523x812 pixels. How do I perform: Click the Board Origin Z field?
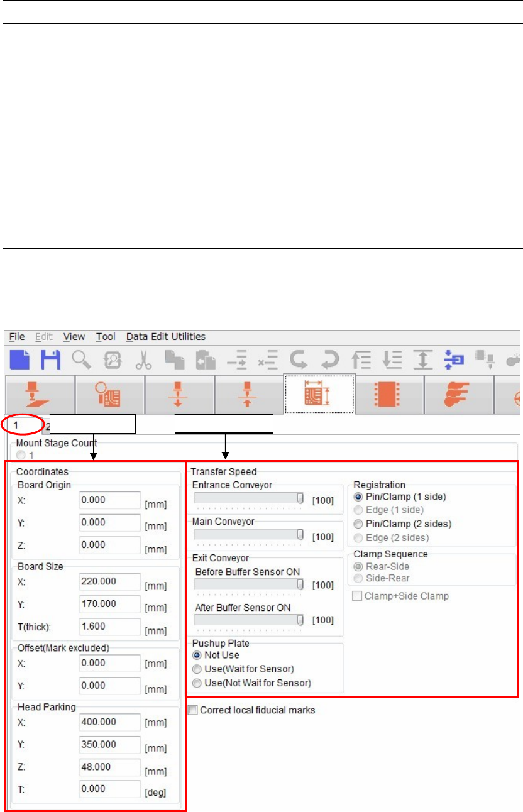pyautogui.click(x=110, y=545)
